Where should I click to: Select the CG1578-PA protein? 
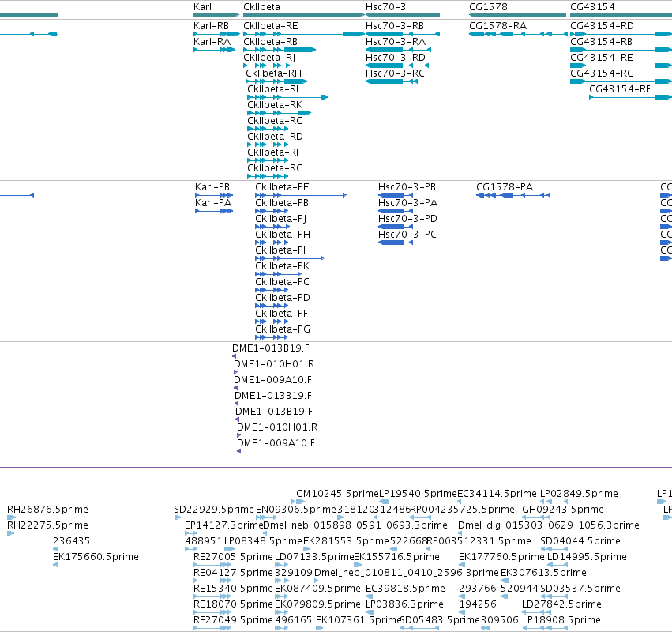(505, 187)
